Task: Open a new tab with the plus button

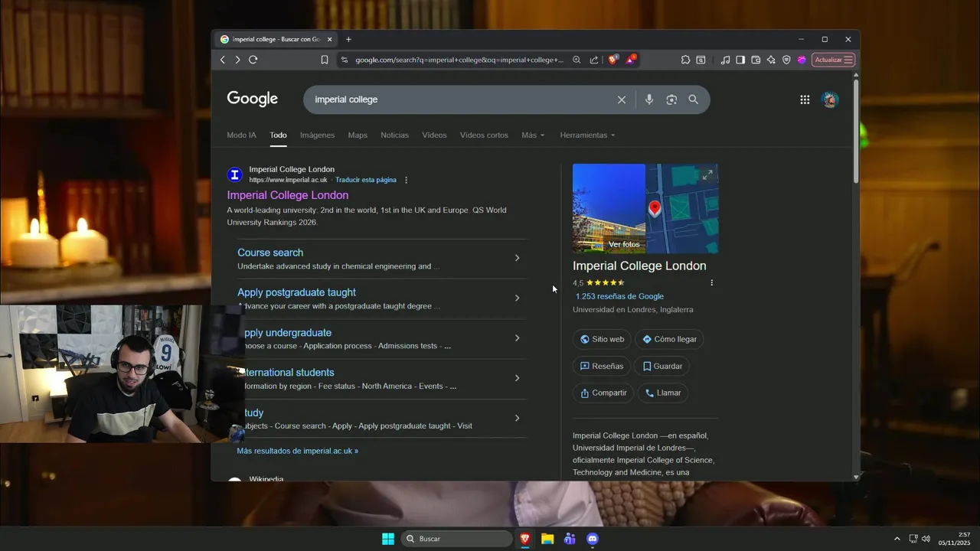Action: pos(348,39)
